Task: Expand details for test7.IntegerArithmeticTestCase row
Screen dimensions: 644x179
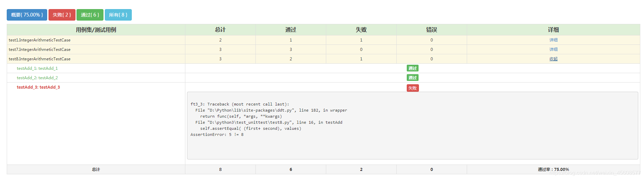Action: pos(553,50)
